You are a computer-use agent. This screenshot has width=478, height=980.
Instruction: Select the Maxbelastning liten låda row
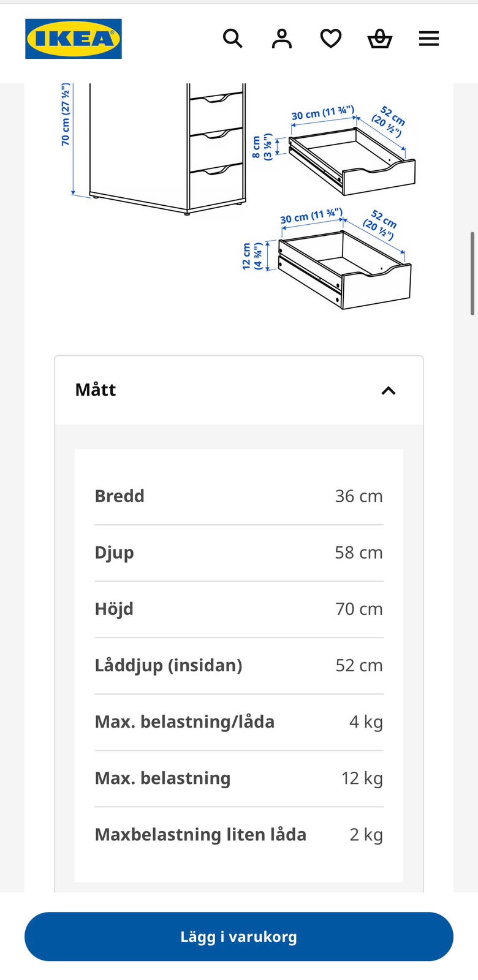(x=239, y=834)
